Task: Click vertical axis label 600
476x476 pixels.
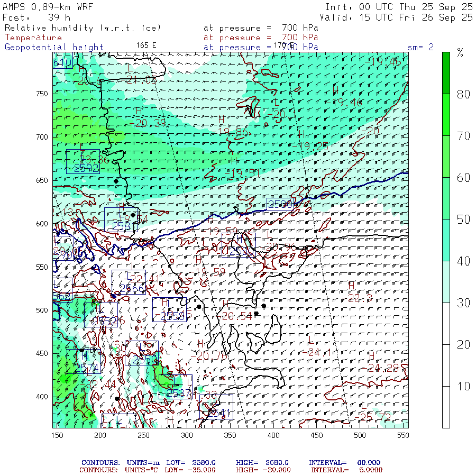Action: pyautogui.click(x=42, y=224)
